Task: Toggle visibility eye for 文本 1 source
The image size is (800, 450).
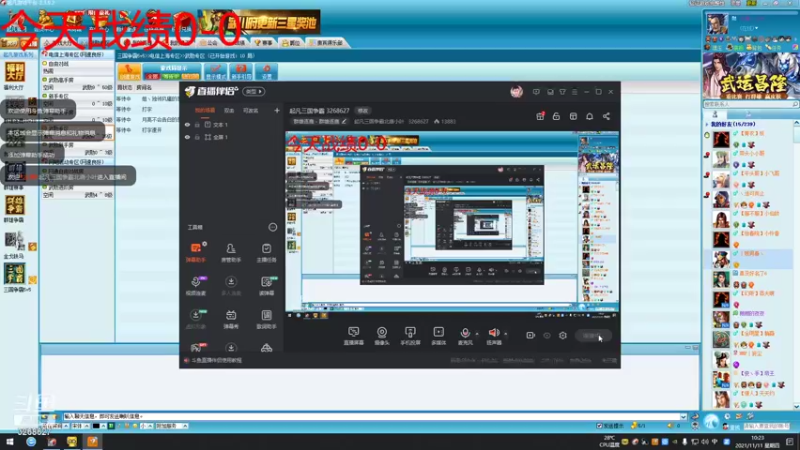Action: pyautogui.click(x=187, y=124)
